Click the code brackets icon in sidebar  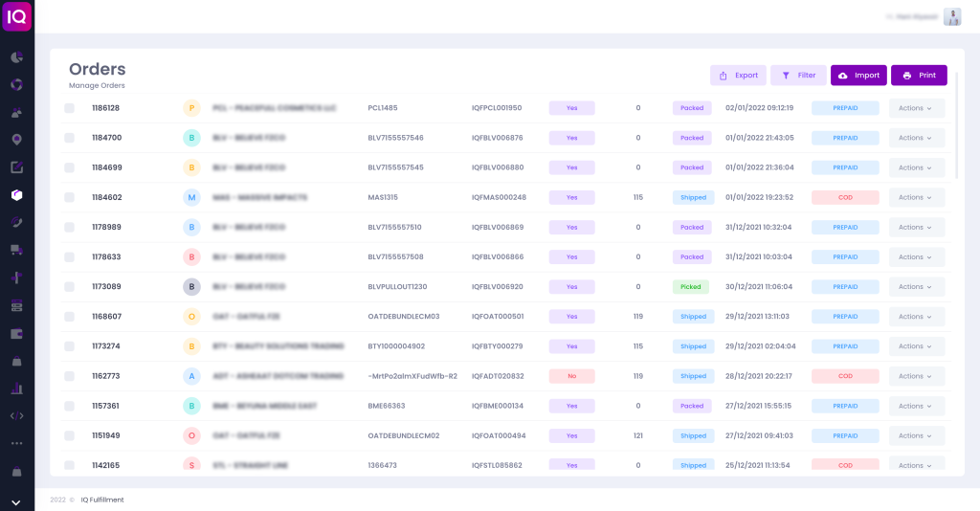click(x=16, y=415)
